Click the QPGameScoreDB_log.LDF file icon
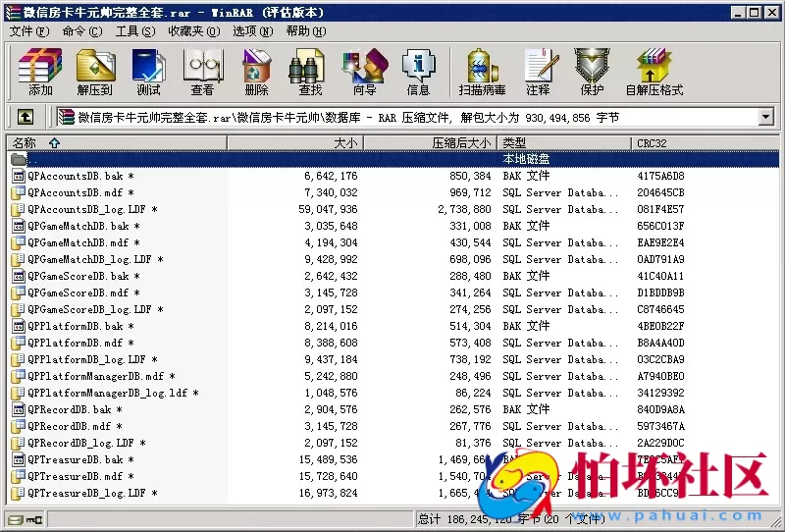Viewport: 785px width, 532px height. click(x=18, y=309)
